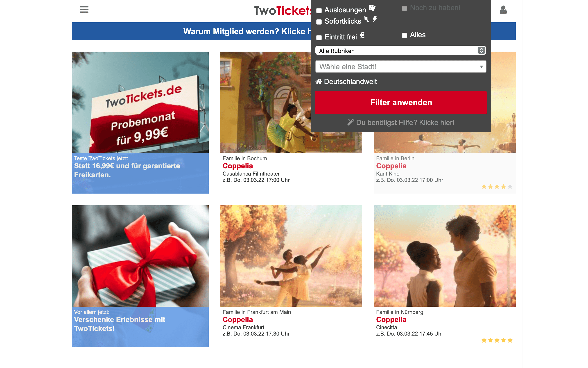588x368 pixels.
Task: Open the hamburger menu
Action: pyautogui.click(x=84, y=9)
